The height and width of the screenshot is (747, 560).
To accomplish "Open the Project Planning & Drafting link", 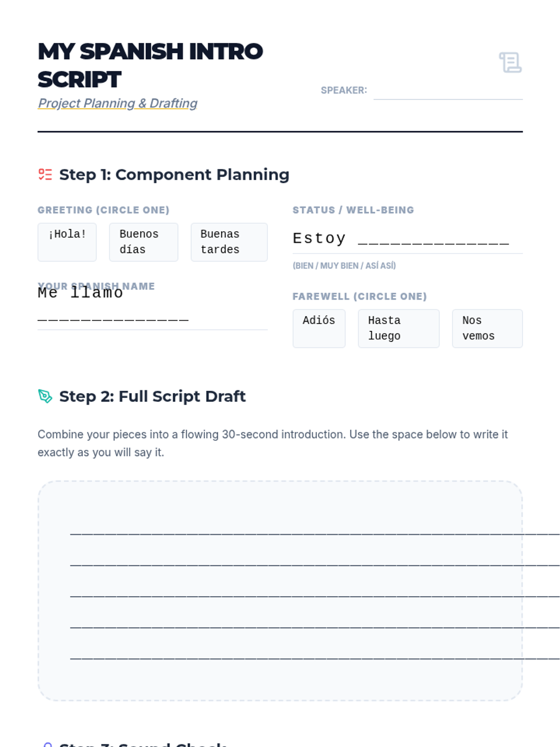I will coord(118,103).
